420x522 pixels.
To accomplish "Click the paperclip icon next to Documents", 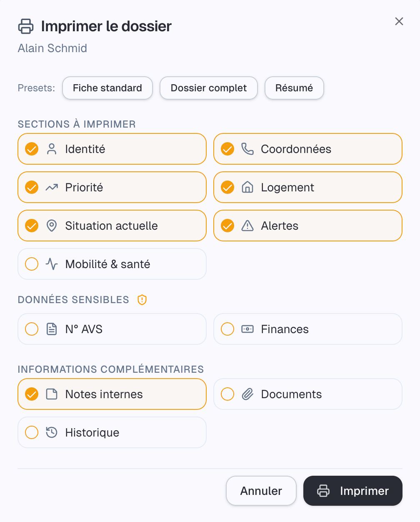I will pyautogui.click(x=248, y=394).
